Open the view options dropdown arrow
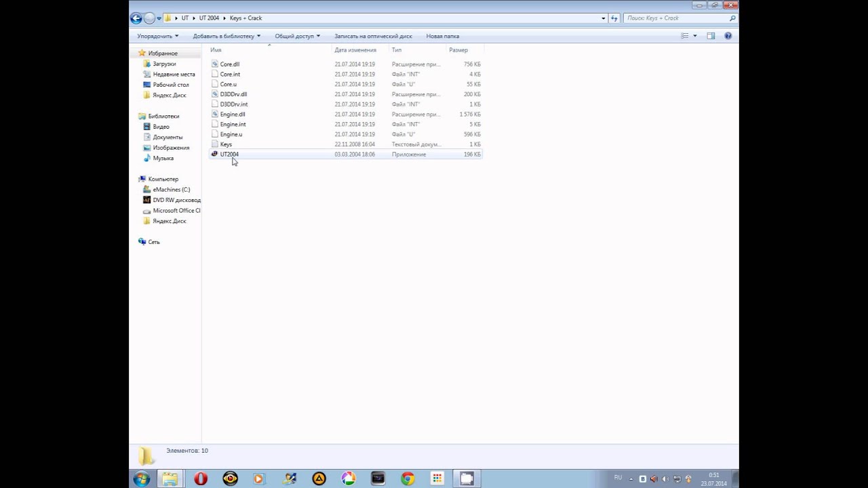This screenshot has height=488, width=868. (x=694, y=36)
